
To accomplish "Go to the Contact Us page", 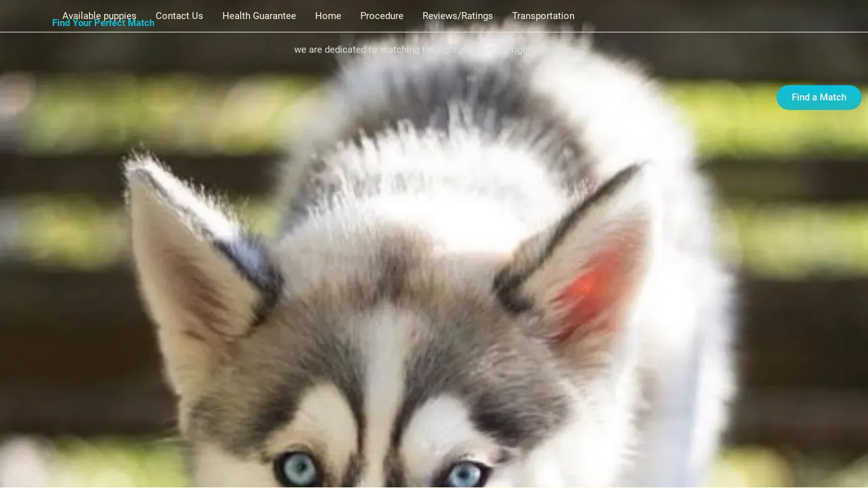I will (x=179, y=16).
